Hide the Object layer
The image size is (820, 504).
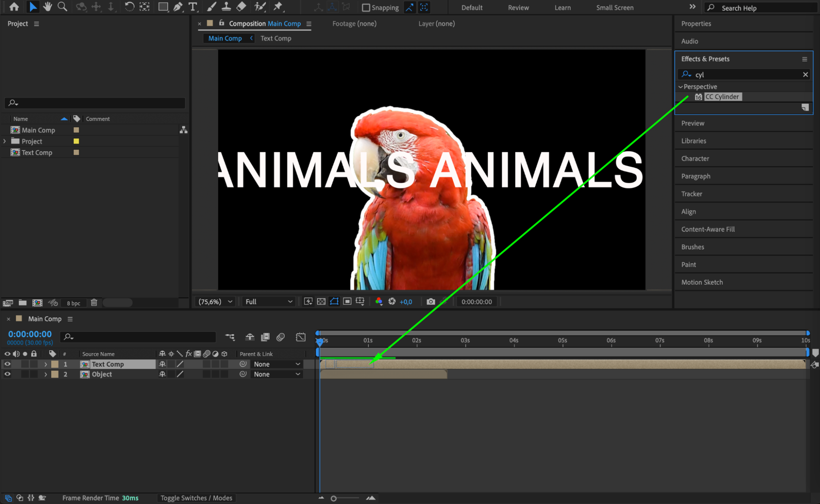(x=7, y=374)
